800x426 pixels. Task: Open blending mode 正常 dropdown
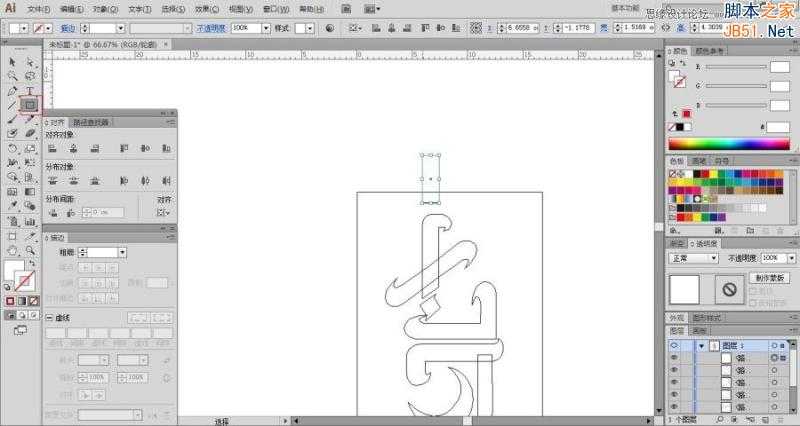click(x=694, y=258)
